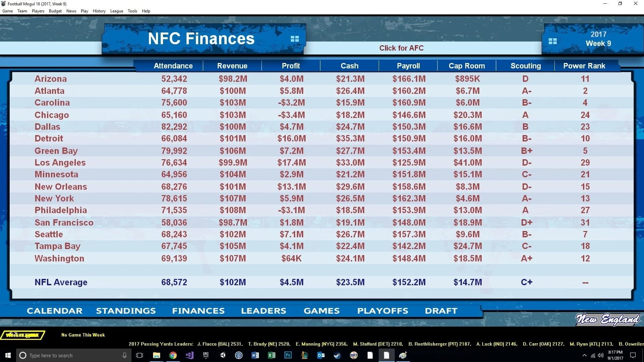Image resolution: width=644 pixels, height=362 pixels.
Task: Open the League menu
Action: (117, 11)
